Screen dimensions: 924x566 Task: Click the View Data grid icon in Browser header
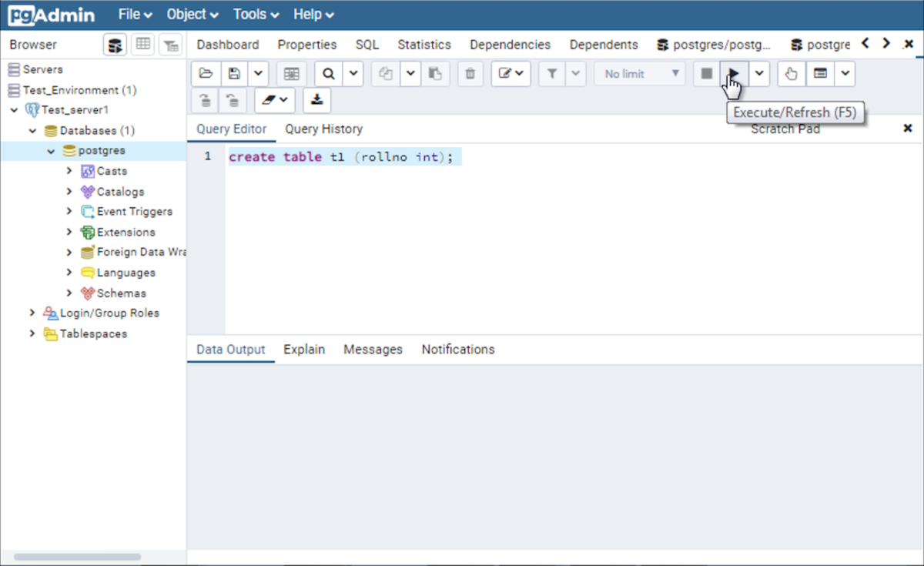(x=142, y=45)
